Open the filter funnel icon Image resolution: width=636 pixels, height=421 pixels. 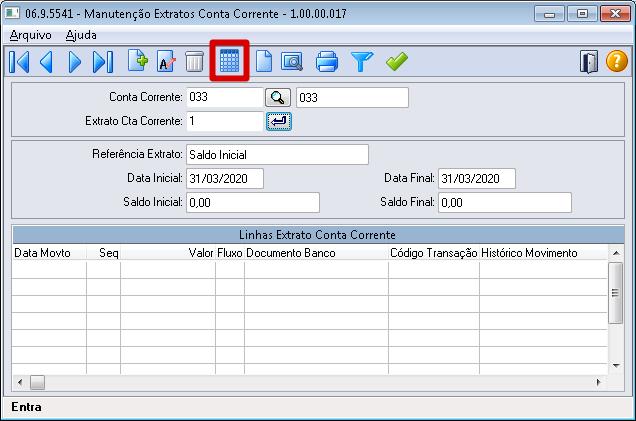(x=362, y=62)
